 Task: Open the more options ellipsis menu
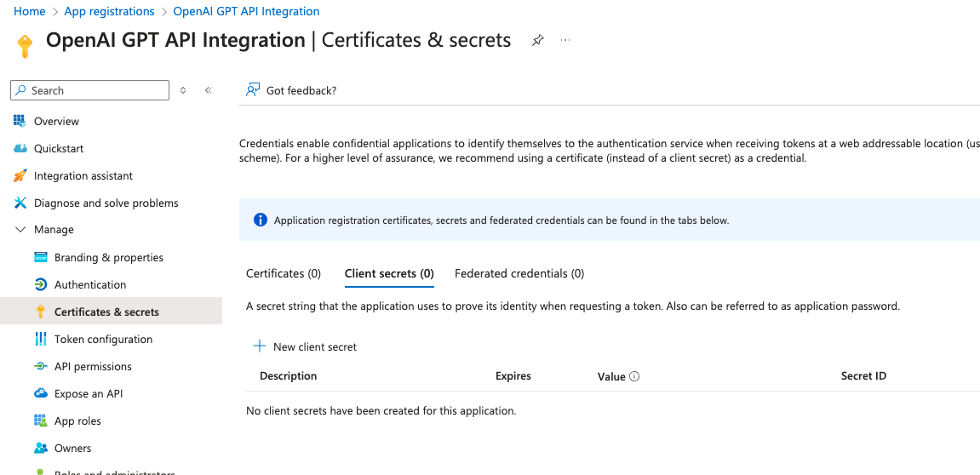(565, 41)
